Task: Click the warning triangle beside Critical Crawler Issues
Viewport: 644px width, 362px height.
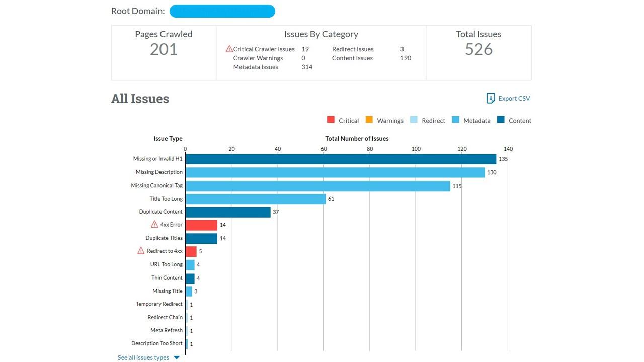Action: point(229,49)
